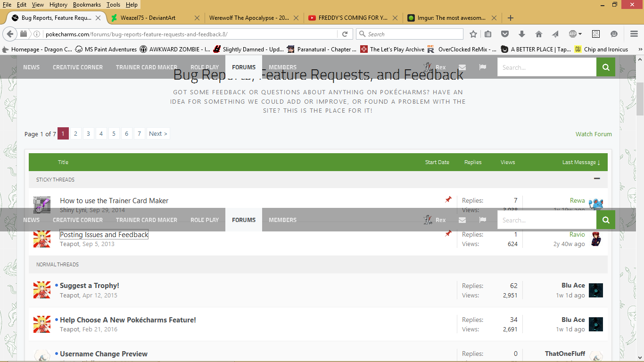Open Homepage - Dragon C... bookmark
This screenshot has height=362, width=644.
[37, 49]
